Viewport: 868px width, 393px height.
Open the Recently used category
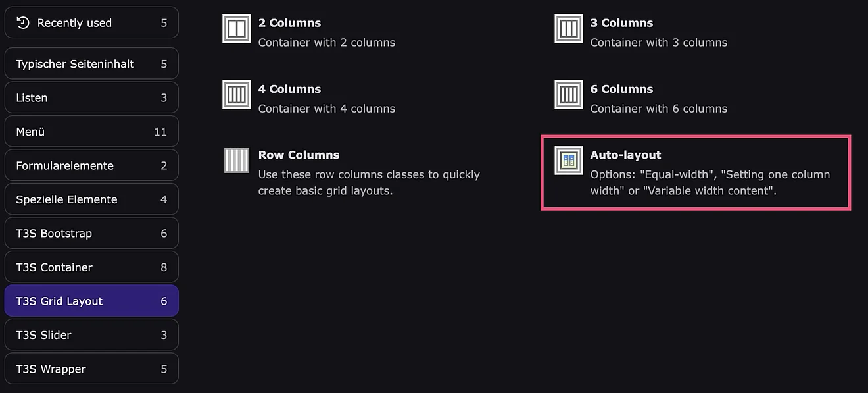click(x=91, y=23)
